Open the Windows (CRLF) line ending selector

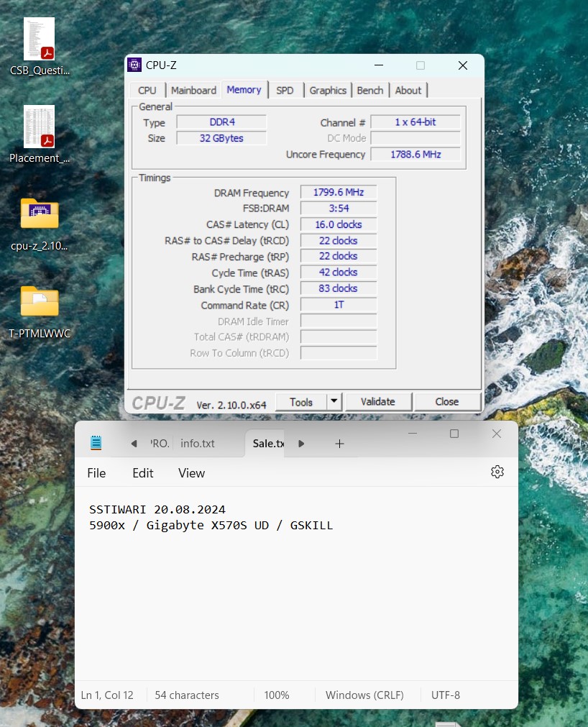click(x=364, y=695)
